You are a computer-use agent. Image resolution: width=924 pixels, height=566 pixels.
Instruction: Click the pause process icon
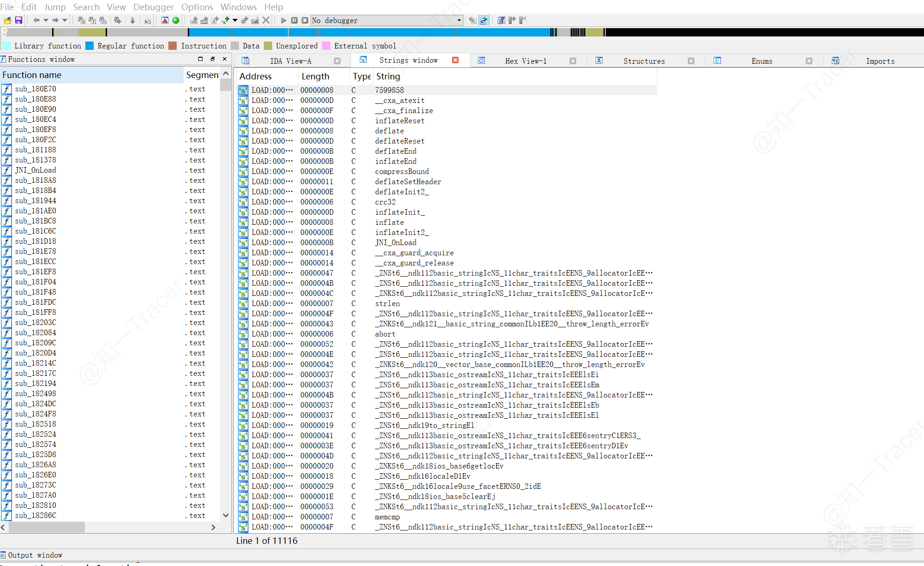click(294, 20)
